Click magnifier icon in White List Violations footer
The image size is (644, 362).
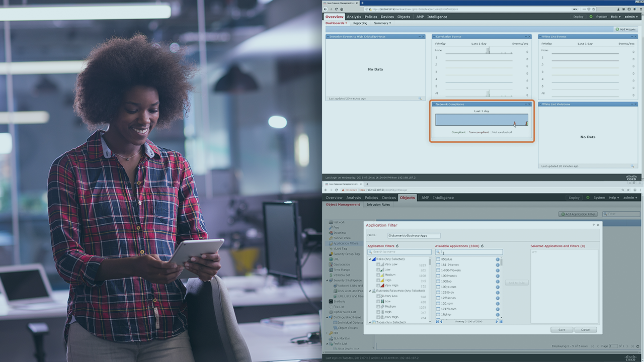pyautogui.click(x=632, y=166)
